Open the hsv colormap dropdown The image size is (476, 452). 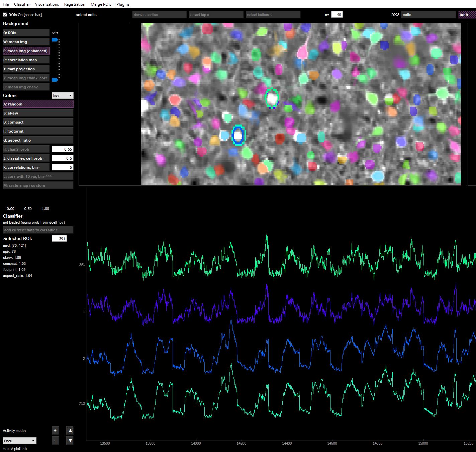[x=62, y=95]
